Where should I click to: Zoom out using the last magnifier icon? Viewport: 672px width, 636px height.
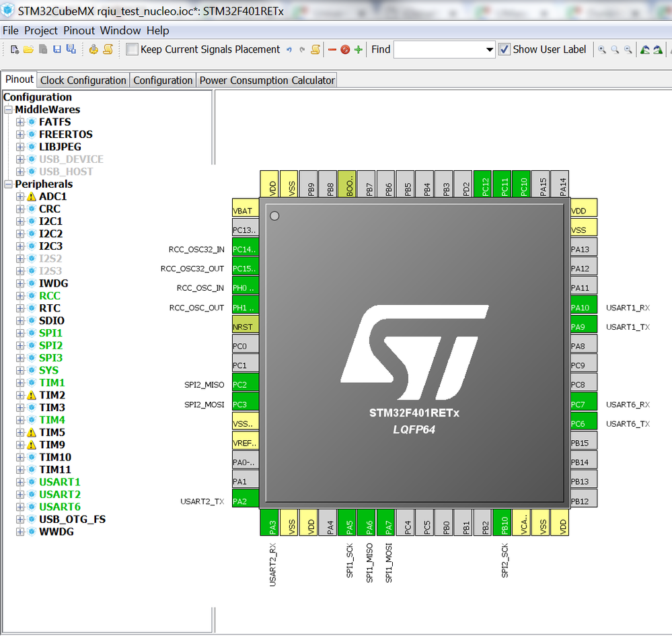point(628,50)
